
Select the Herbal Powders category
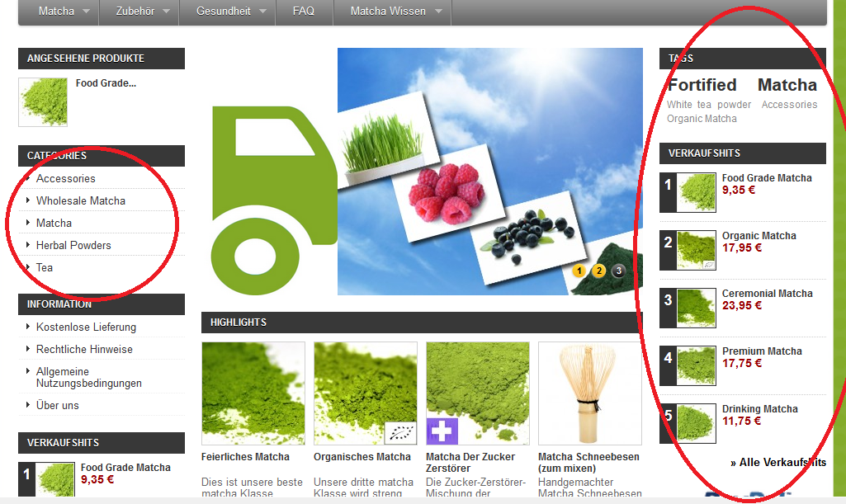(73, 245)
